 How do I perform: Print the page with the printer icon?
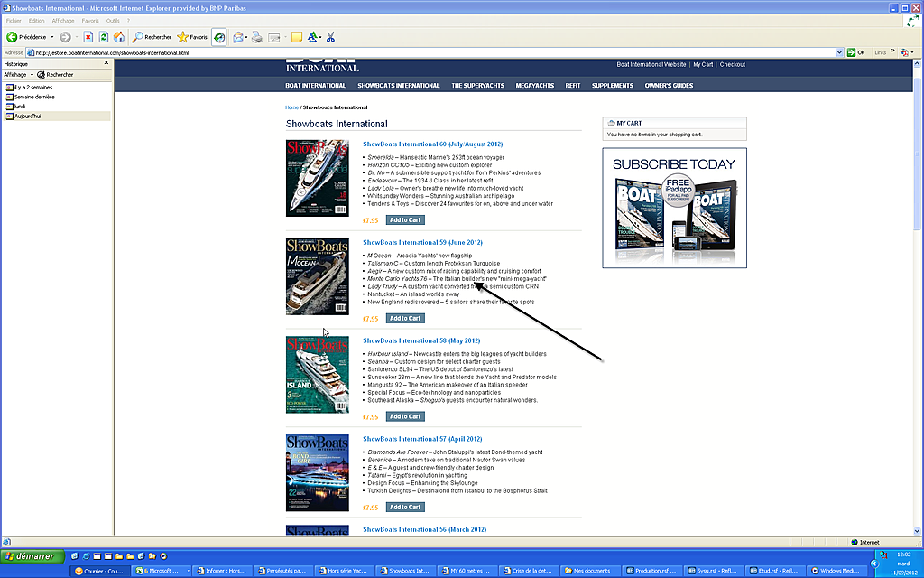click(257, 37)
